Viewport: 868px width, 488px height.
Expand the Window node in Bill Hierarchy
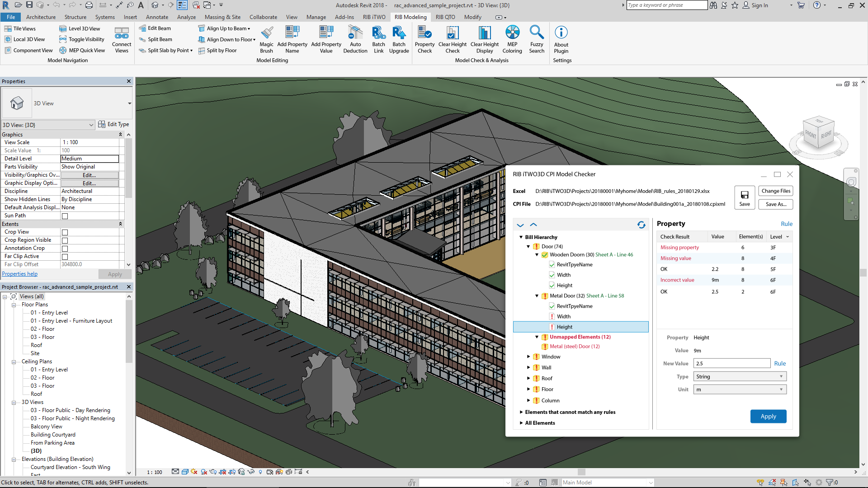point(528,357)
